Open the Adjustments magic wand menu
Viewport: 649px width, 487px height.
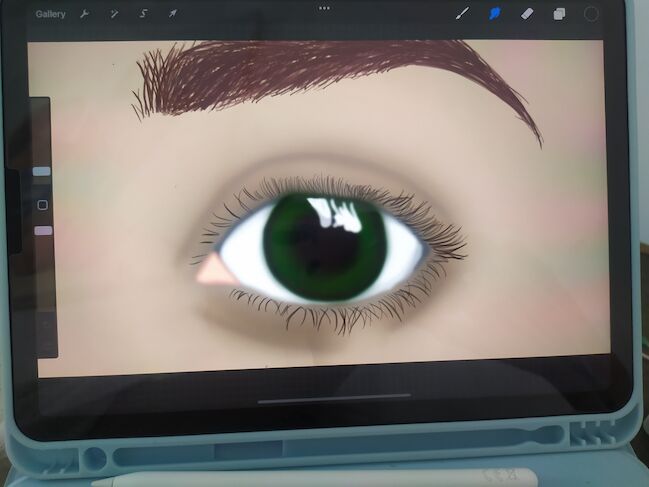point(114,14)
